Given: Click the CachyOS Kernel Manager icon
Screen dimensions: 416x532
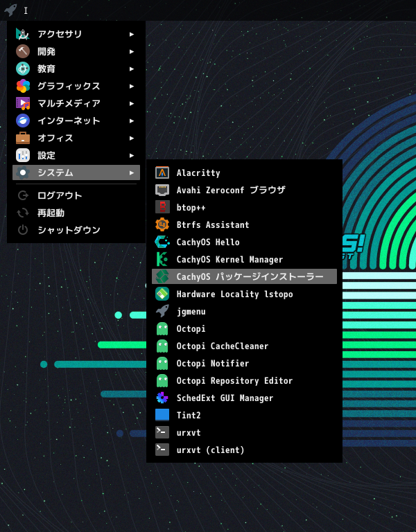Looking at the screenshot, I should point(162,259).
